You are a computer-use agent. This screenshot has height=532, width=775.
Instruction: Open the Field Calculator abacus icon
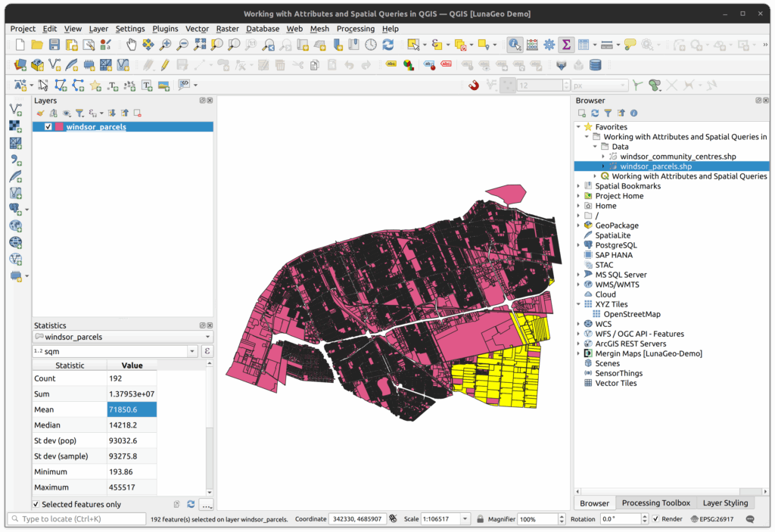pyautogui.click(x=532, y=45)
